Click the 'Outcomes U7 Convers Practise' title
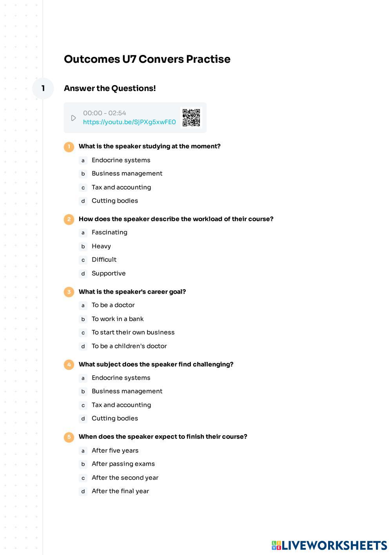This screenshot has height=555, width=392. (147, 59)
